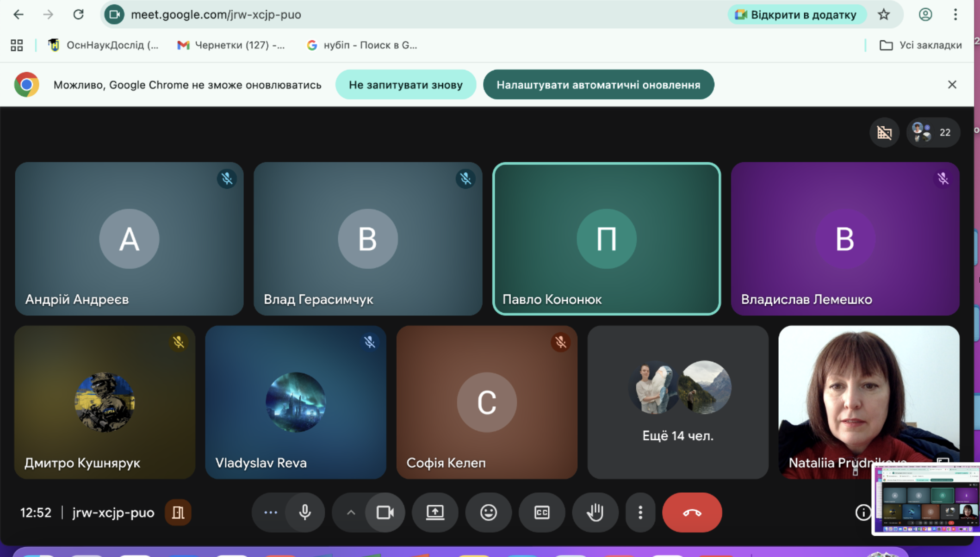Screen dimensions: 980x557
Task: Bookmark this page with star icon
Action: 884,15
